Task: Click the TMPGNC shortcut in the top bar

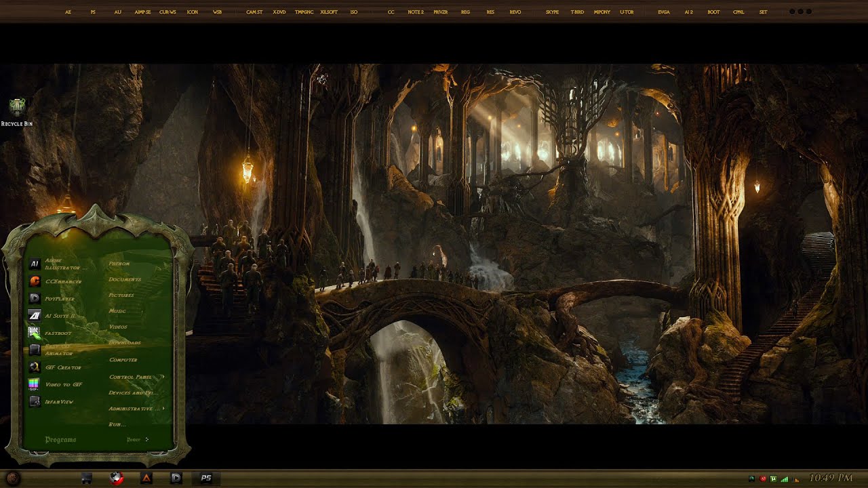Action: pos(304,12)
